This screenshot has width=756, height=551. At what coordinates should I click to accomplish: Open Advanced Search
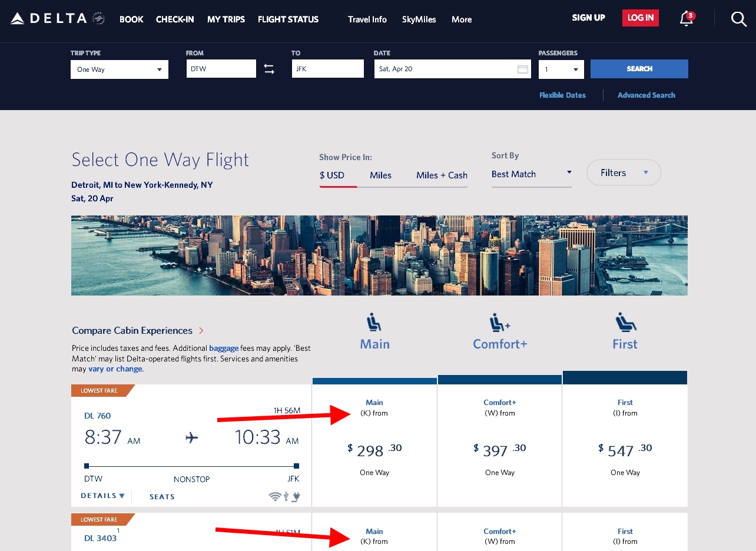click(646, 95)
